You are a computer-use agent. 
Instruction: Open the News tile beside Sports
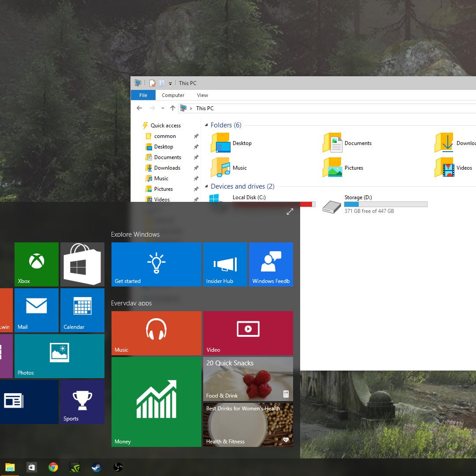pos(29,402)
